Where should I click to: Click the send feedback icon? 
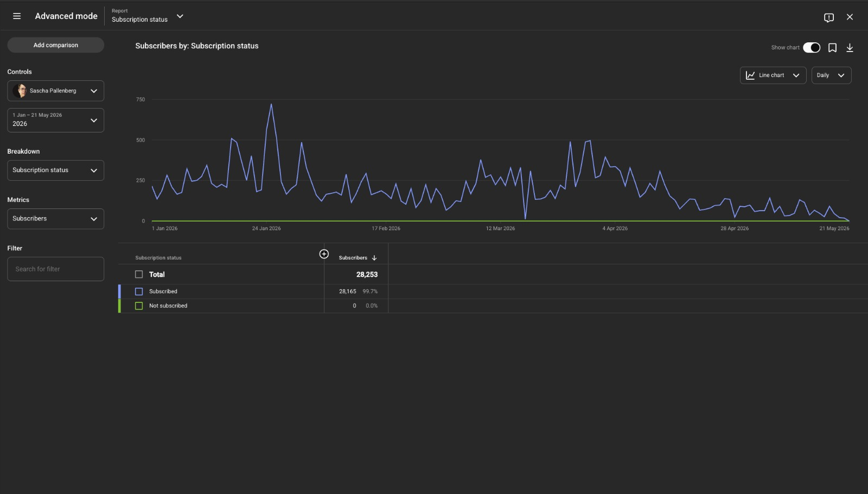829,17
